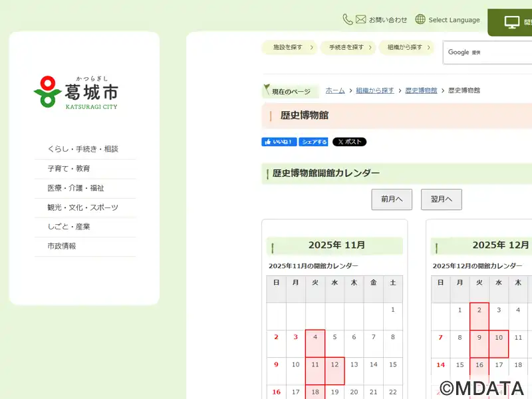Go to ホーム breadcrumb link
The height and width of the screenshot is (399, 532).
(x=335, y=90)
